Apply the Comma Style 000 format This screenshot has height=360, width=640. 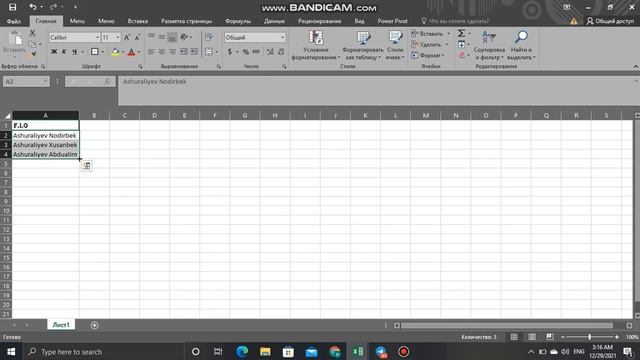coord(256,52)
